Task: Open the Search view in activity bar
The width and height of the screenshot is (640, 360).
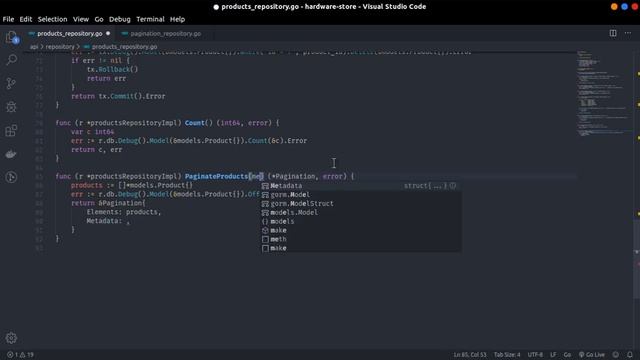Action: (x=11, y=60)
